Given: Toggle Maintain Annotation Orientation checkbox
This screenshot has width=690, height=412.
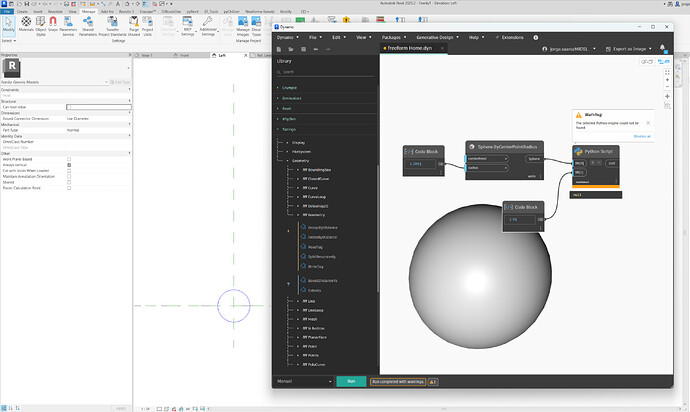Looking at the screenshot, I should point(69,177).
